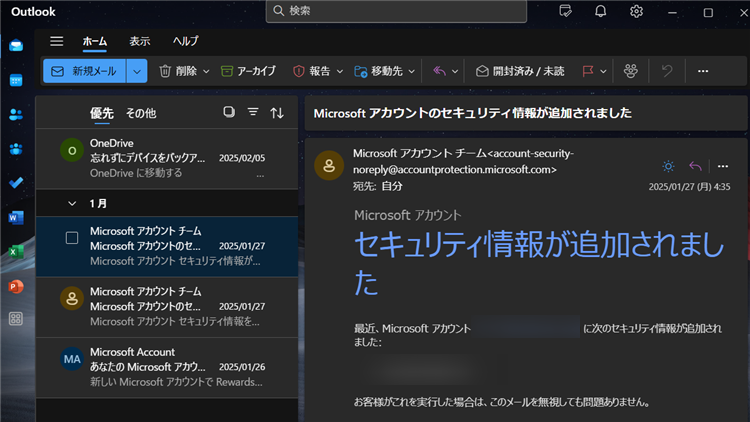750x422 pixels.
Task: Toggle the select-all messages icon
Action: coord(229,113)
